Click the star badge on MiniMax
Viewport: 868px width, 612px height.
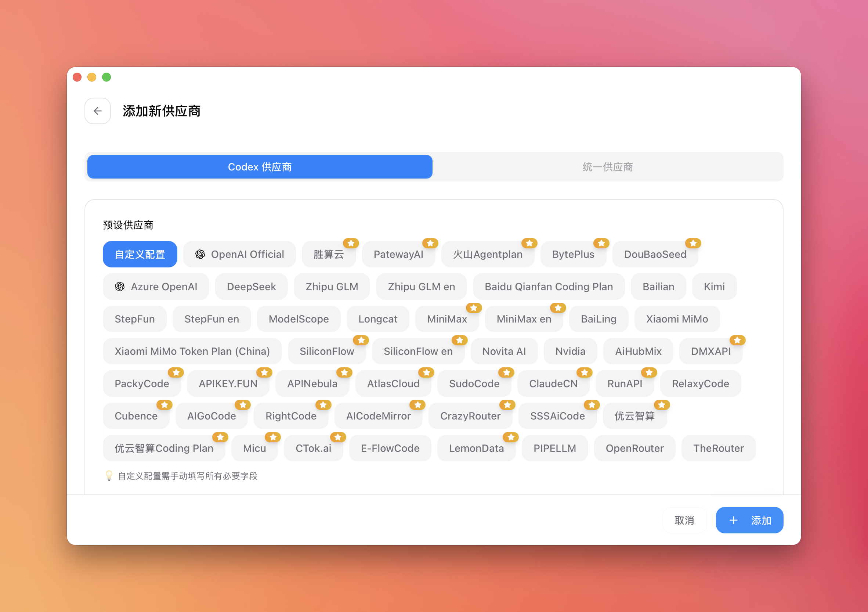coord(474,308)
